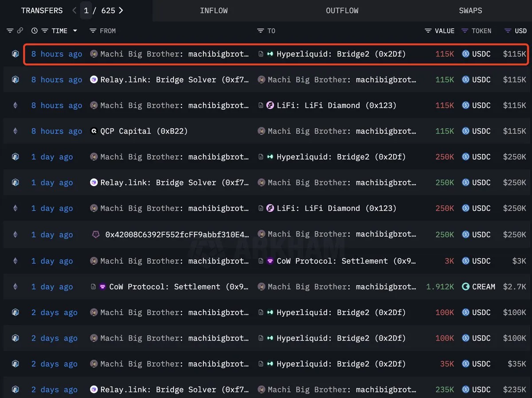Image resolution: width=532 pixels, height=398 pixels.
Task: Expand the TIME sort dropdown arrow
Action: (75, 31)
